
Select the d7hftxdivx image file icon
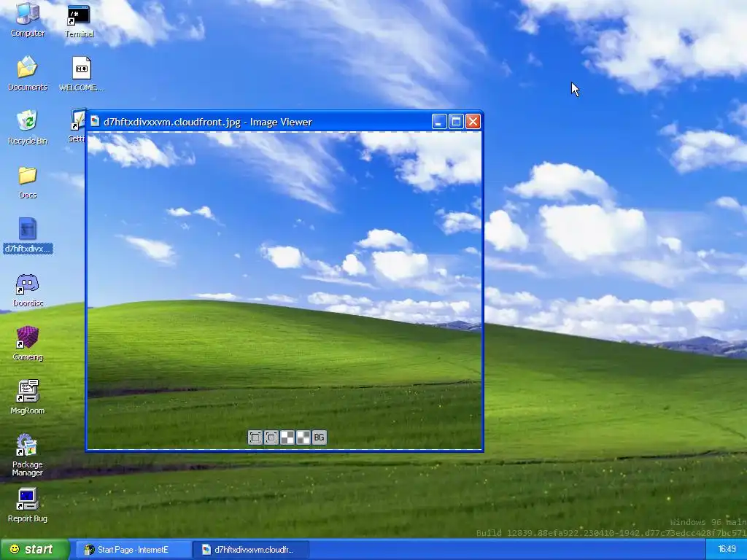pyautogui.click(x=28, y=236)
